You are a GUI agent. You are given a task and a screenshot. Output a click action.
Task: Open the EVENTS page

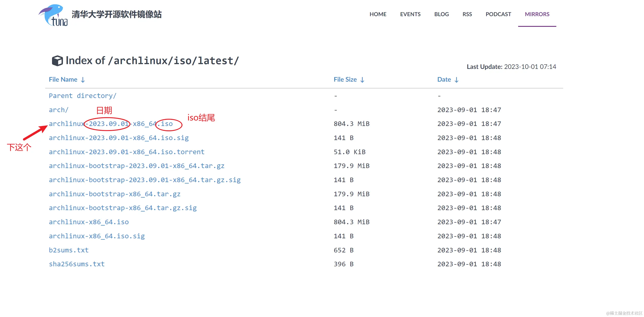pyautogui.click(x=410, y=14)
